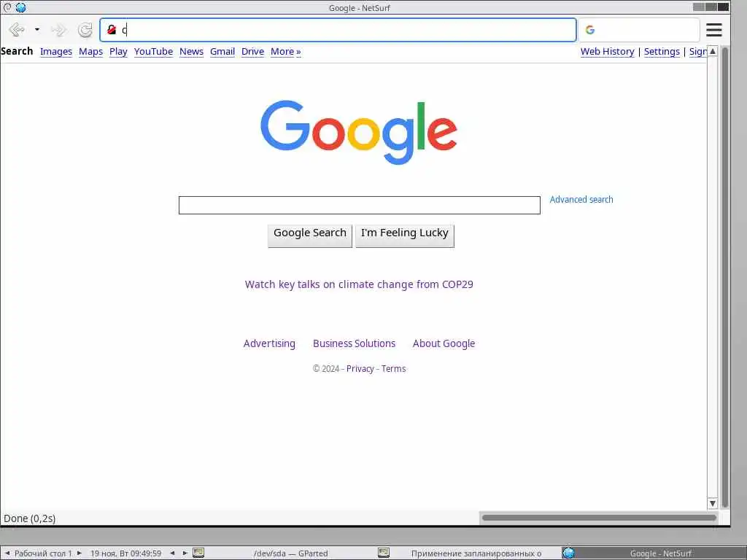Click the icon before Применение запланированных taskbar entry
The height and width of the screenshot is (560, 747).
pos(384,553)
